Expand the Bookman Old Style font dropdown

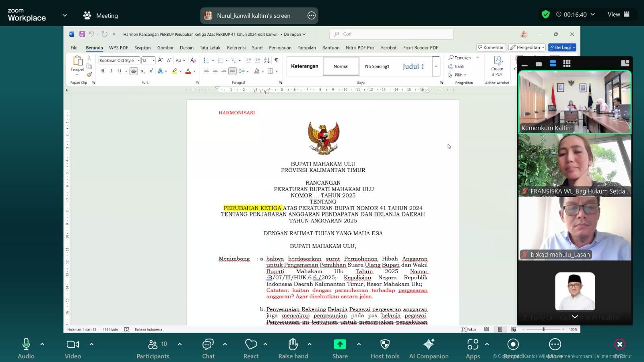(x=138, y=60)
